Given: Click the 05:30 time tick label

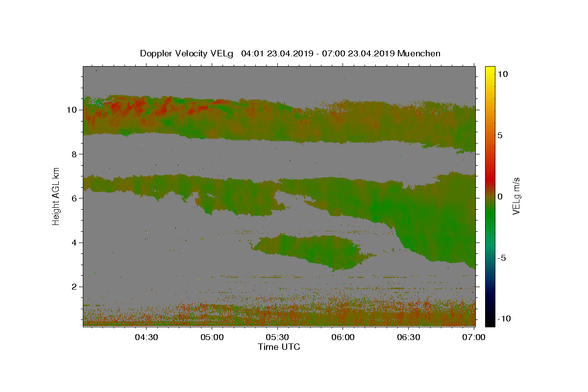Looking at the screenshot, I should (x=277, y=337).
